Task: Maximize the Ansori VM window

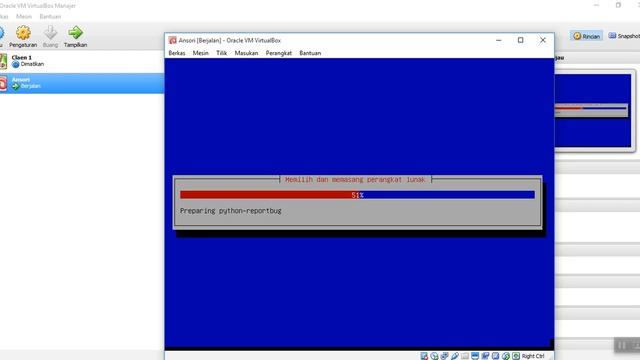Action: coord(520,40)
